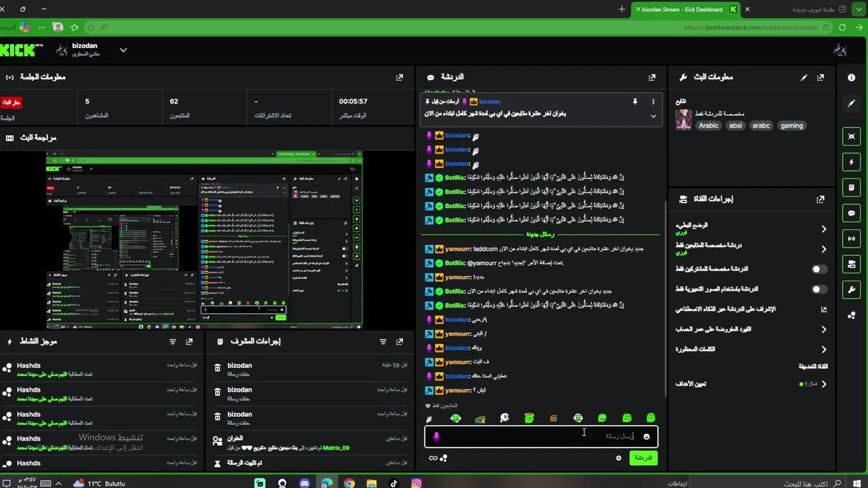Click yamourr username in !addcom message
This screenshot has height=488, width=868.
458,249
